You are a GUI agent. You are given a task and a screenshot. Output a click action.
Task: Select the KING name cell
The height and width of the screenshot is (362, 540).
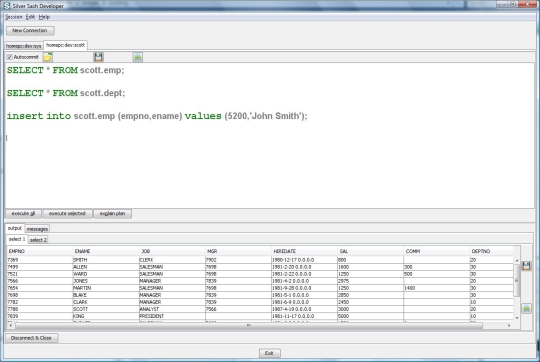click(105, 316)
